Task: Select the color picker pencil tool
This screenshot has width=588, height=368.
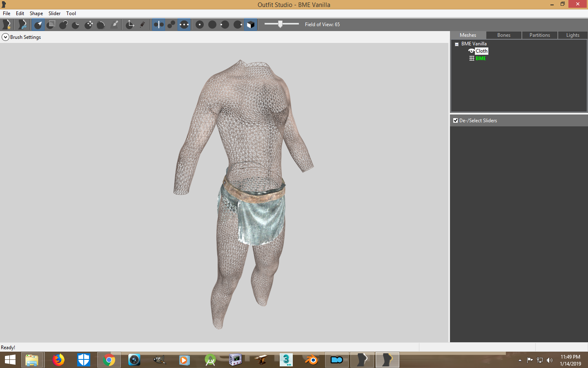Action: (x=143, y=25)
